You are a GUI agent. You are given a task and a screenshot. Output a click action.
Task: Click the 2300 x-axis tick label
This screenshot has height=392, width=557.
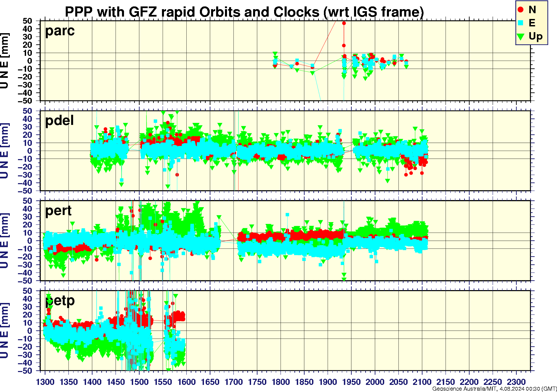coord(516,382)
